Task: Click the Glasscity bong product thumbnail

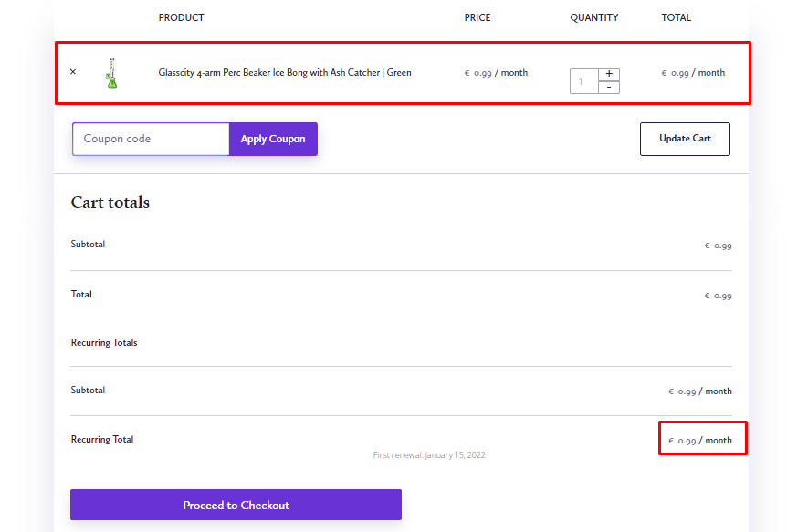Action: tap(111, 73)
